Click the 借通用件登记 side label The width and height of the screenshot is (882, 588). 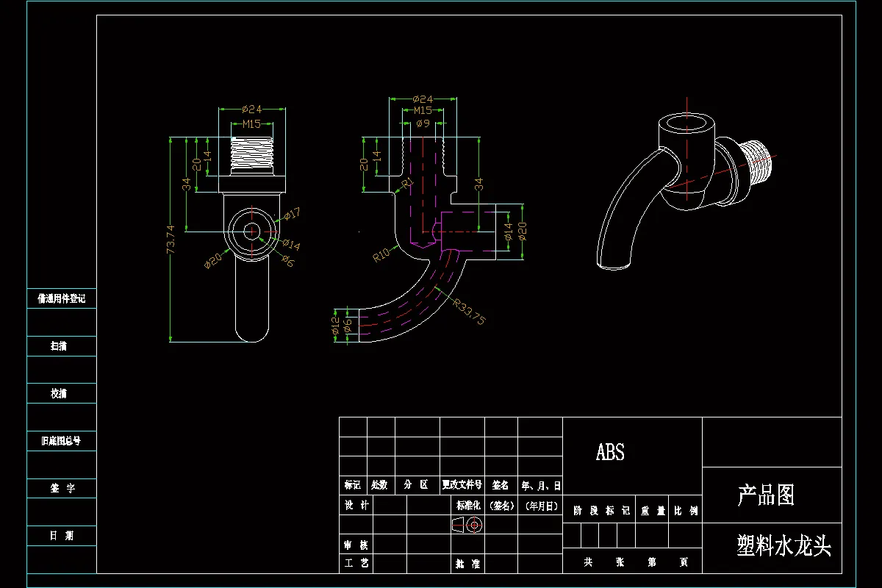pyautogui.click(x=62, y=298)
